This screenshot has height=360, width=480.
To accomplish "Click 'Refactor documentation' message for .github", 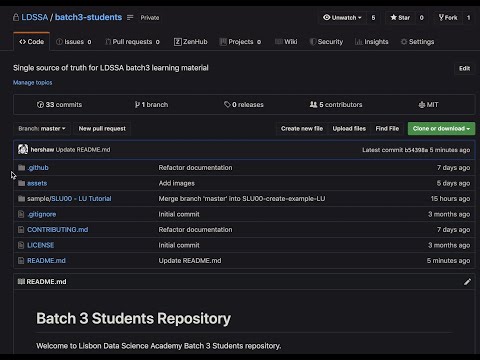I will pyautogui.click(x=195, y=167).
